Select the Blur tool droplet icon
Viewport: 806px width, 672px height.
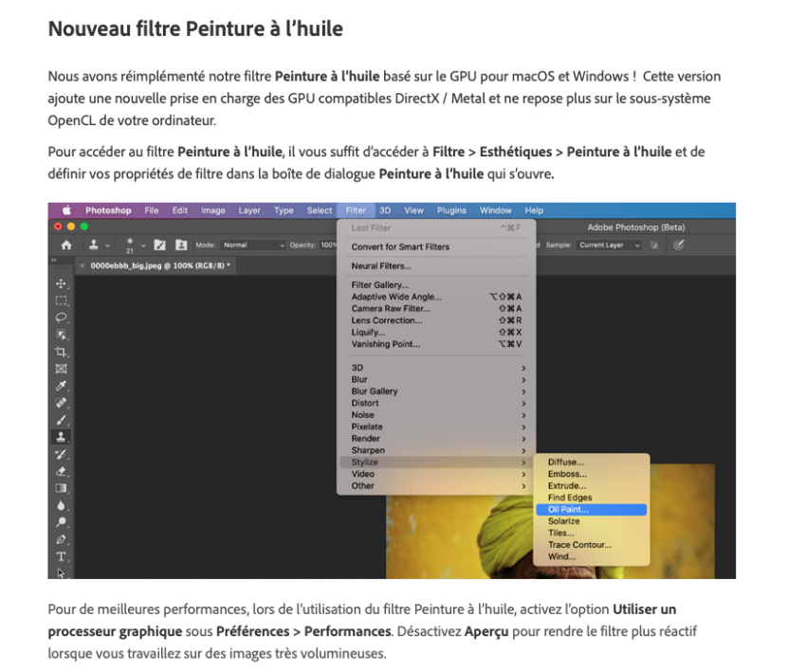click(x=62, y=505)
